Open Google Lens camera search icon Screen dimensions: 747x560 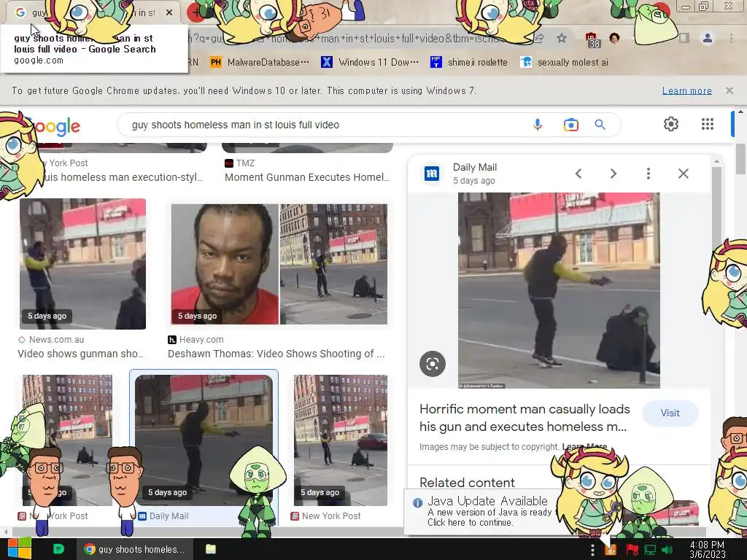(x=570, y=125)
